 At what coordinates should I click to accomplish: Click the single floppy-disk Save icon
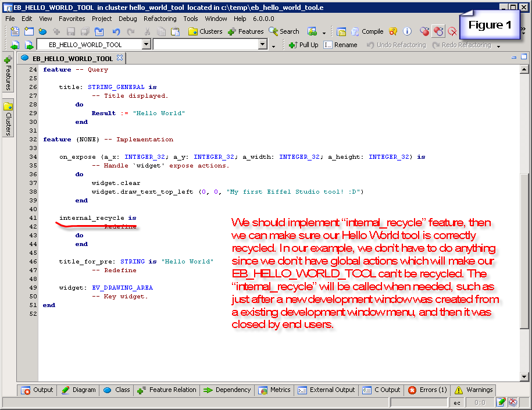(71, 31)
